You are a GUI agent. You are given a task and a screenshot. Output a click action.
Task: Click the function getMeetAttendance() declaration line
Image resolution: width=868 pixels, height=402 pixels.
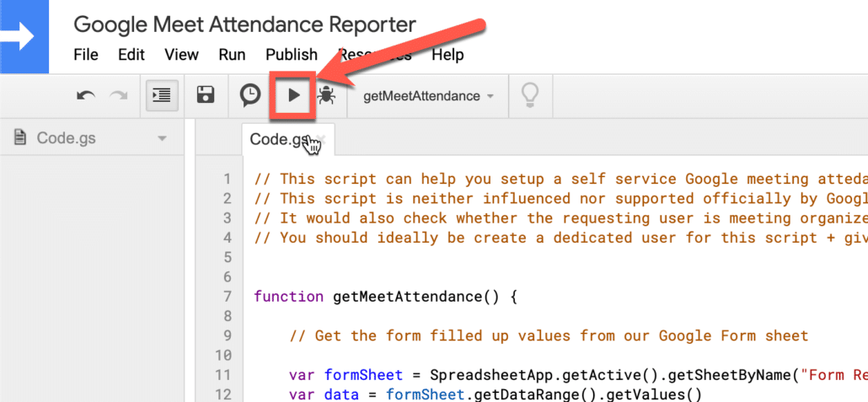tap(385, 297)
